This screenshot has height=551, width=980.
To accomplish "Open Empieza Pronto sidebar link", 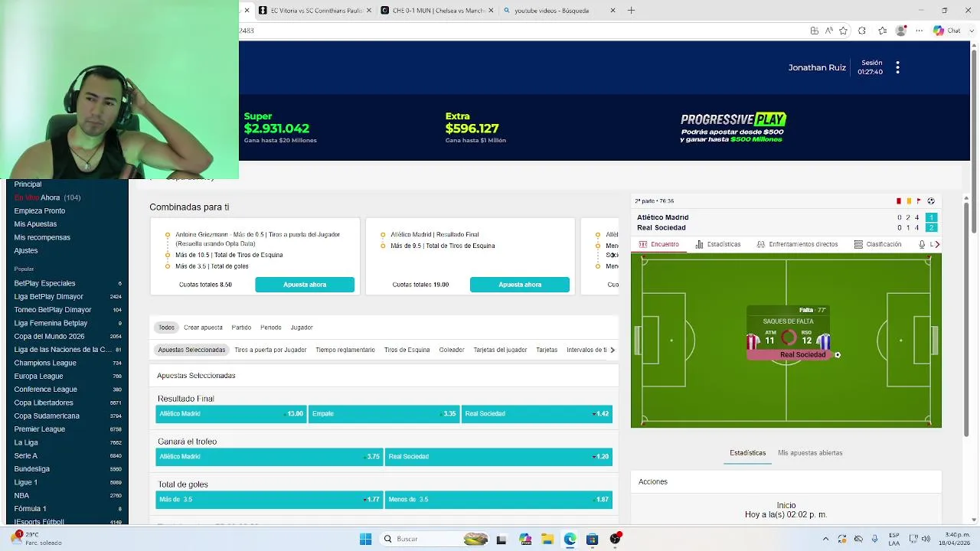I will pyautogui.click(x=39, y=211).
